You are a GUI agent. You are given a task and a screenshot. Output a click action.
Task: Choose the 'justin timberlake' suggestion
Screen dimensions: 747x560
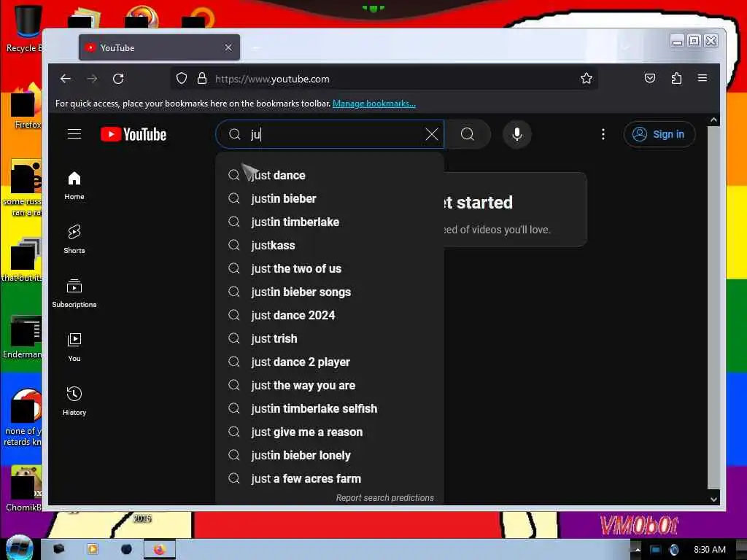[330, 222]
